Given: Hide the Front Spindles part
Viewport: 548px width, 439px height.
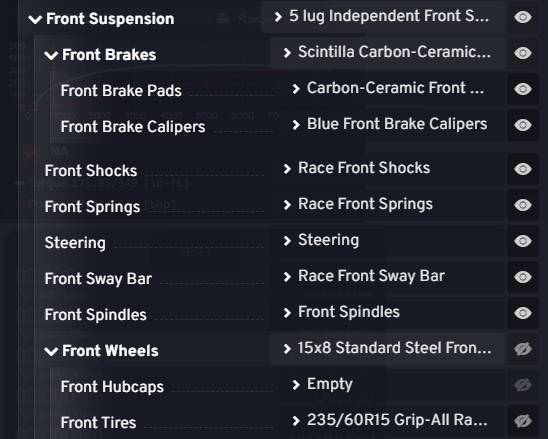Looking at the screenshot, I should coord(523,313).
